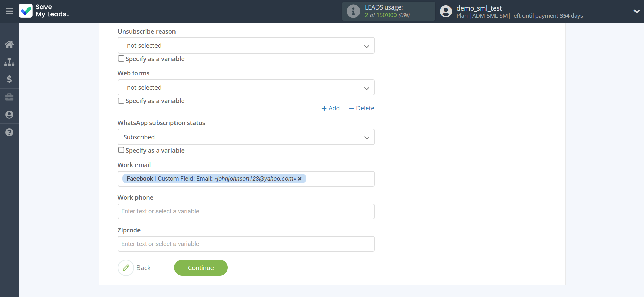The height and width of the screenshot is (297, 644).
Task: Tick variable checkbox under WhatsApp subscription status
Action: coord(121,150)
